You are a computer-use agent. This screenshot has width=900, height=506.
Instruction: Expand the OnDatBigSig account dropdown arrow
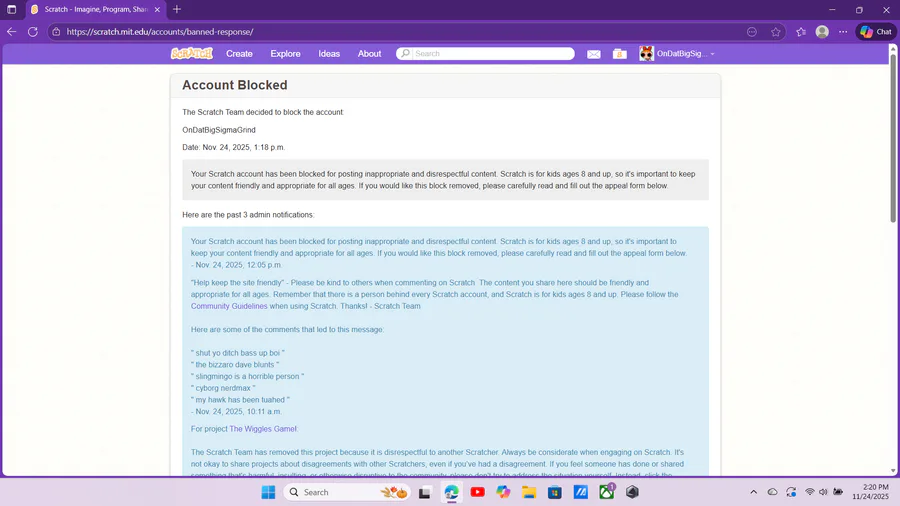[712, 54]
